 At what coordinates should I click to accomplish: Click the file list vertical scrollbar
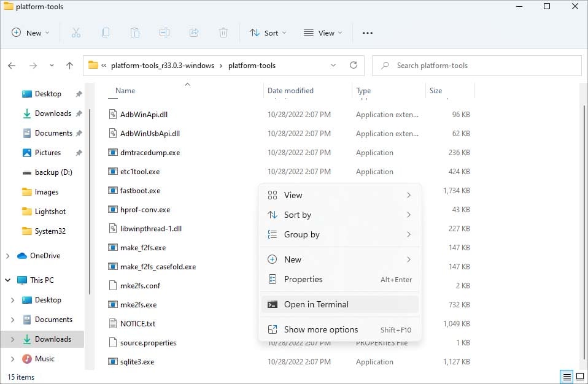tap(584, 232)
